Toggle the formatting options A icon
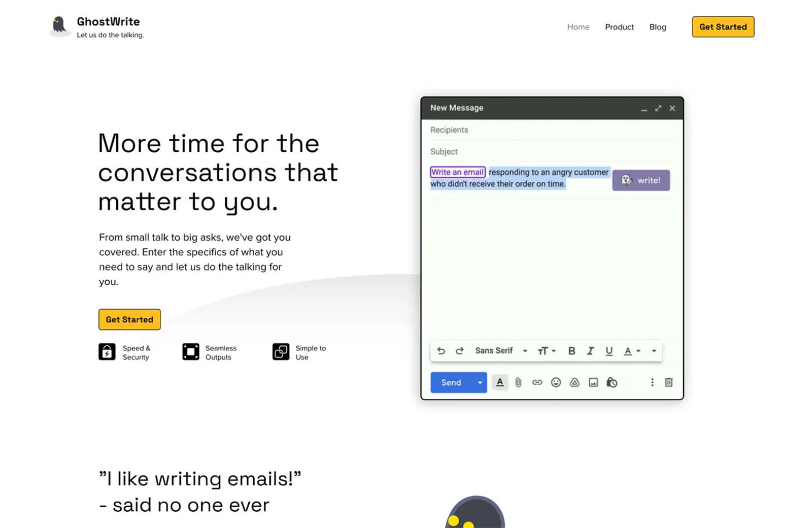 pos(500,382)
